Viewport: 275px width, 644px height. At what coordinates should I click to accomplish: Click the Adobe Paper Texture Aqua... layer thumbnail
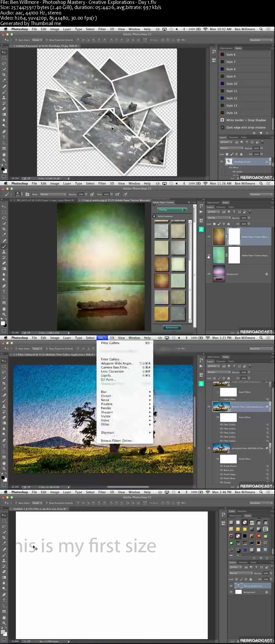click(x=219, y=255)
